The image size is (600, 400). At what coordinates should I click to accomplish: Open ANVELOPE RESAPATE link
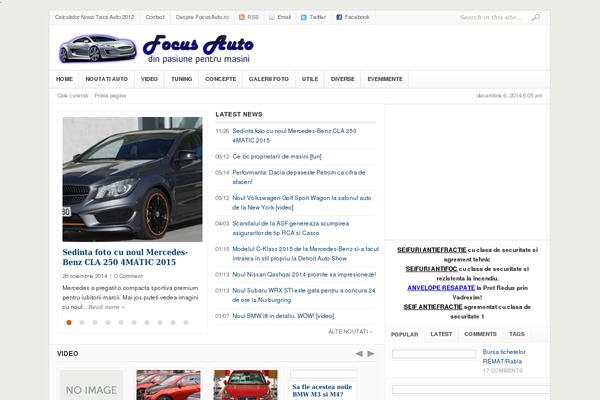tap(441, 288)
